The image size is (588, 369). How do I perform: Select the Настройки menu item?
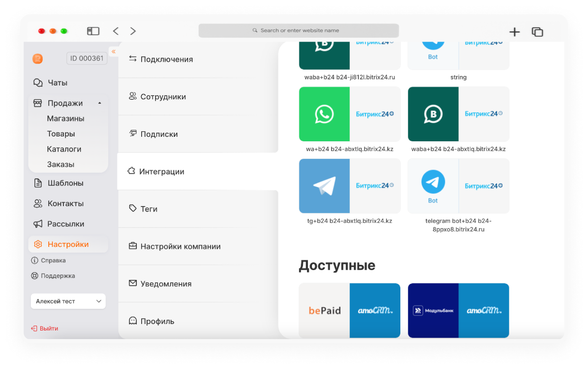click(x=68, y=244)
